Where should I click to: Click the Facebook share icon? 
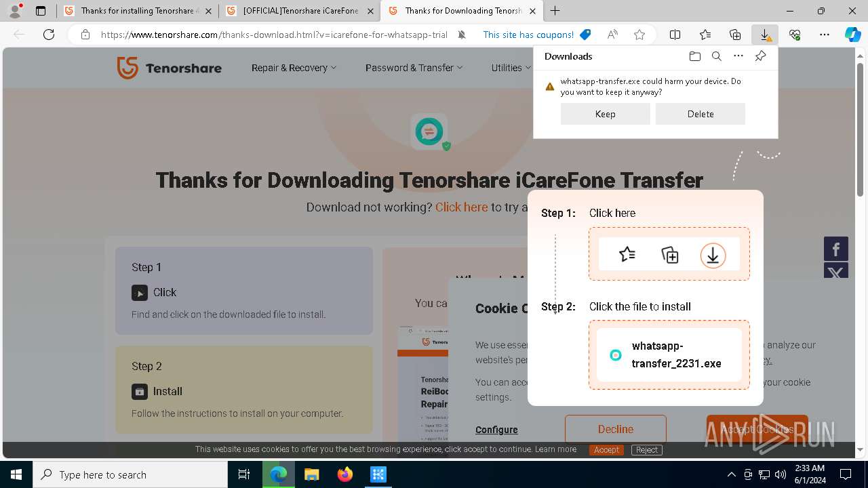click(x=836, y=249)
